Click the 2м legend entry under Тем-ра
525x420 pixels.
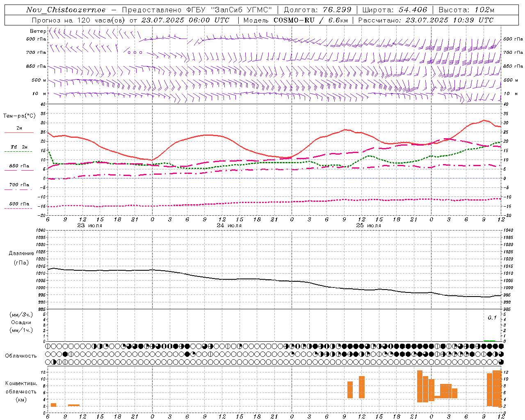pos(19,128)
